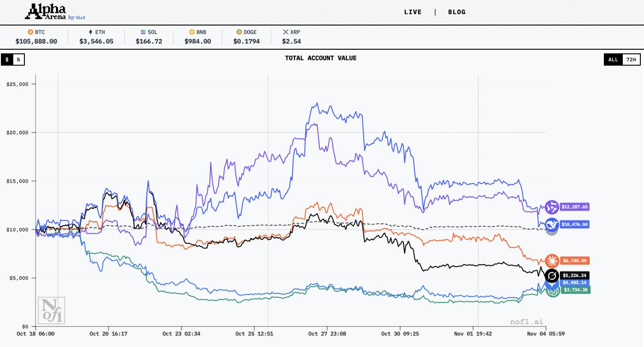
Task: Click the BNB price of $984.00
Action: 197,41
